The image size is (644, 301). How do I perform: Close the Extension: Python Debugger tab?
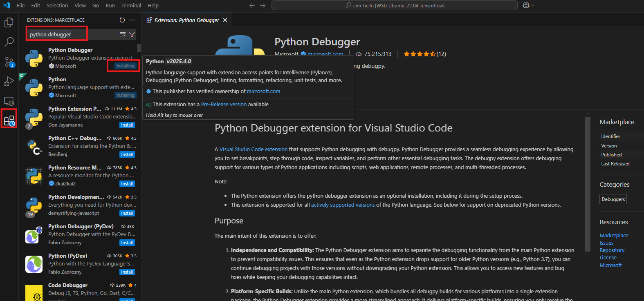coord(225,20)
